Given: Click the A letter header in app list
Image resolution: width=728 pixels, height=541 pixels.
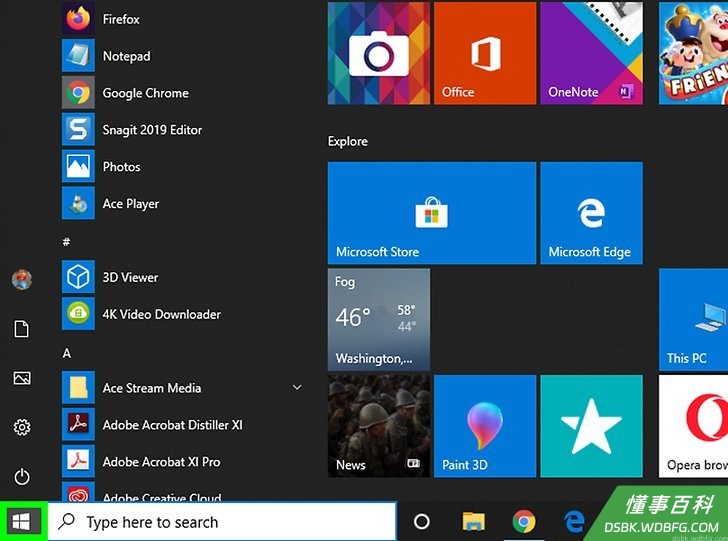Looking at the screenshot, I should [67, 353].
